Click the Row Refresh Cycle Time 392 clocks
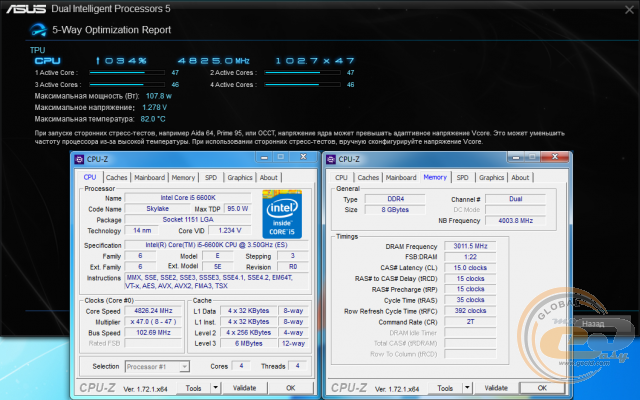 [470, 311]
